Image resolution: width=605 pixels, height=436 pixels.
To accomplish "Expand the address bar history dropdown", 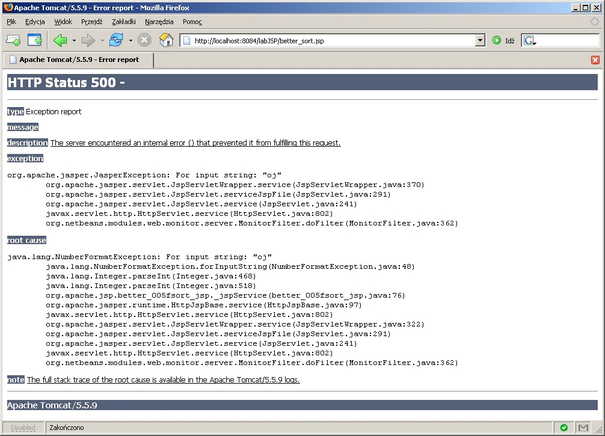I will tap(480, 40).
